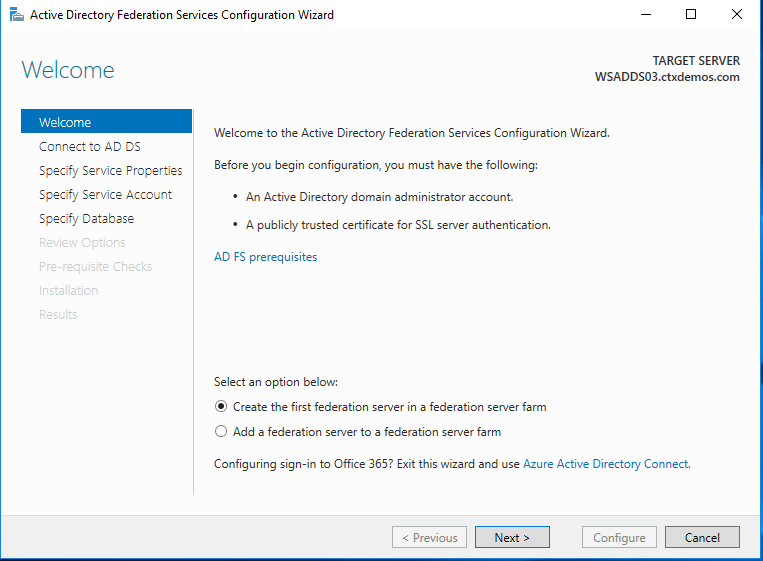
Task: Cancel the configuration wizard
Action: click(702, 537)
